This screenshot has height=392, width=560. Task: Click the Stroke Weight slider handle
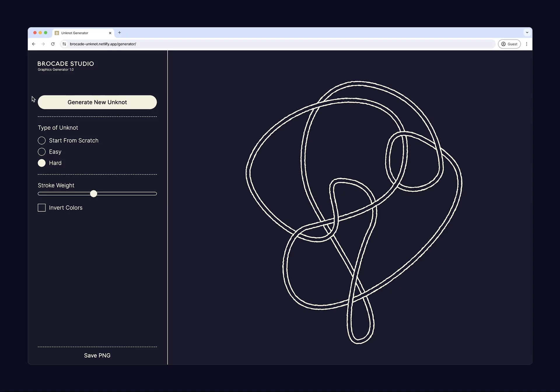pyautogui.click(x=93, y=194)
